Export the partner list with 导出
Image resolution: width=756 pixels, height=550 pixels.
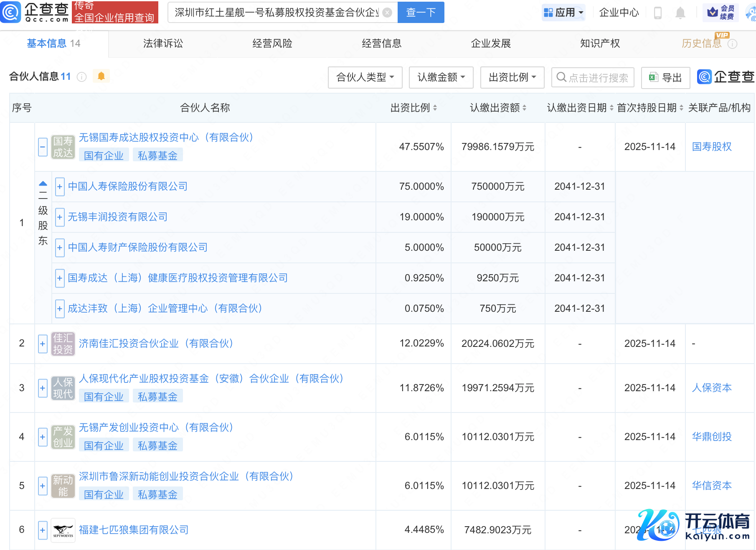pyautogui.click(x=665, y=77)
